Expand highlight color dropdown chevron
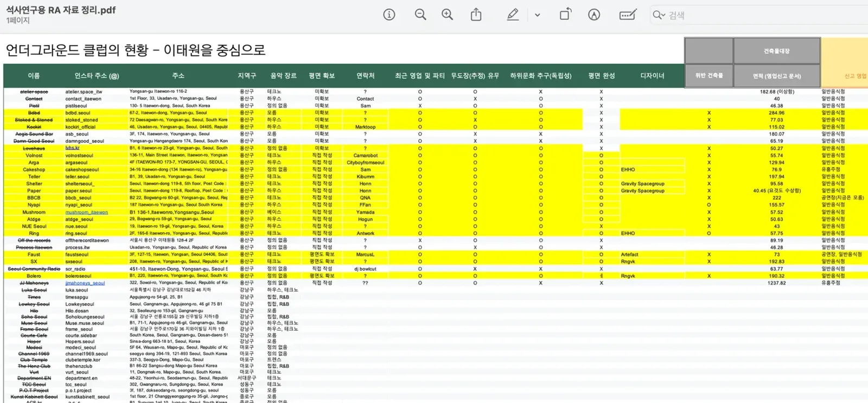Screen dimensions: 868x403 pos(537,15)
